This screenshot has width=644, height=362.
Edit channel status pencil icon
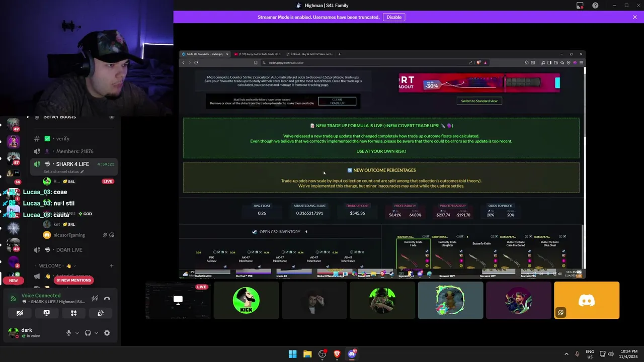(82, 172)
